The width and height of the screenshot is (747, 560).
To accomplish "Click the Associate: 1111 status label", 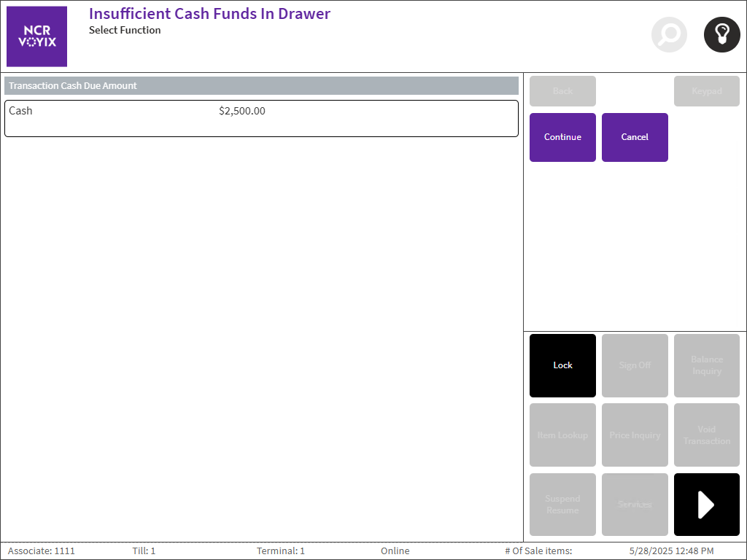I will coord(42,551).
